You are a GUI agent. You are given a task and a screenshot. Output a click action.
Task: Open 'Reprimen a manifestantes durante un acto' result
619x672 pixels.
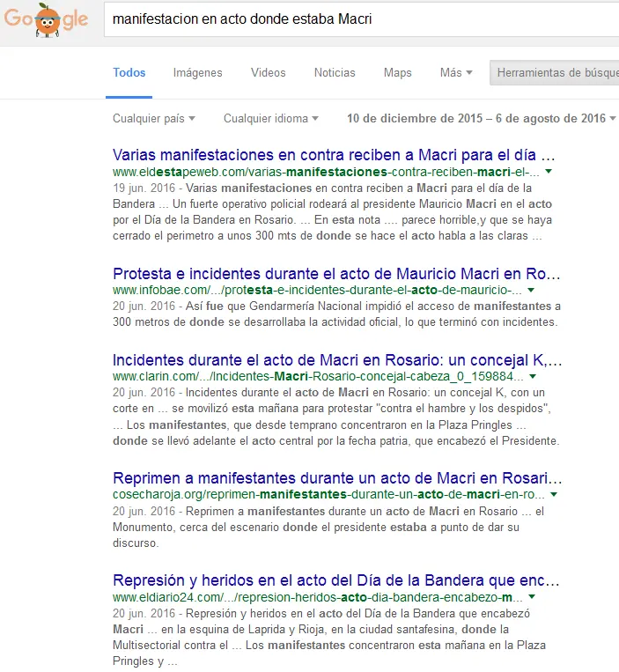click(337, 478)
